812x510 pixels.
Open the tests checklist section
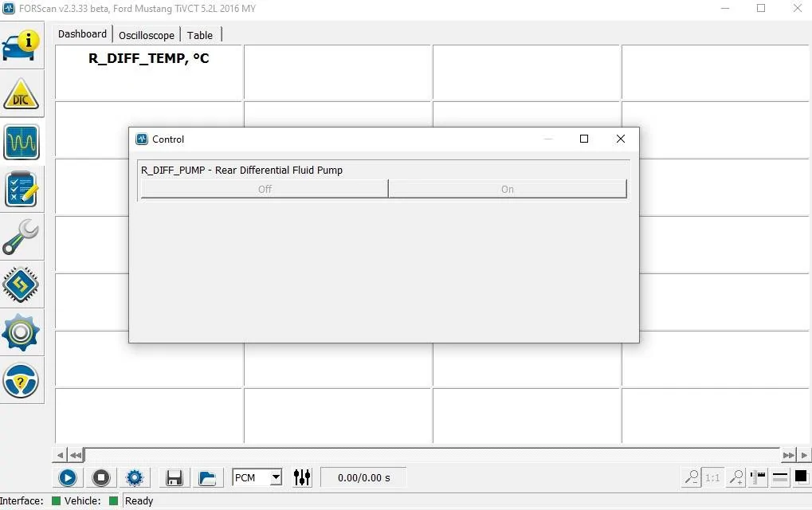(21, 190)
